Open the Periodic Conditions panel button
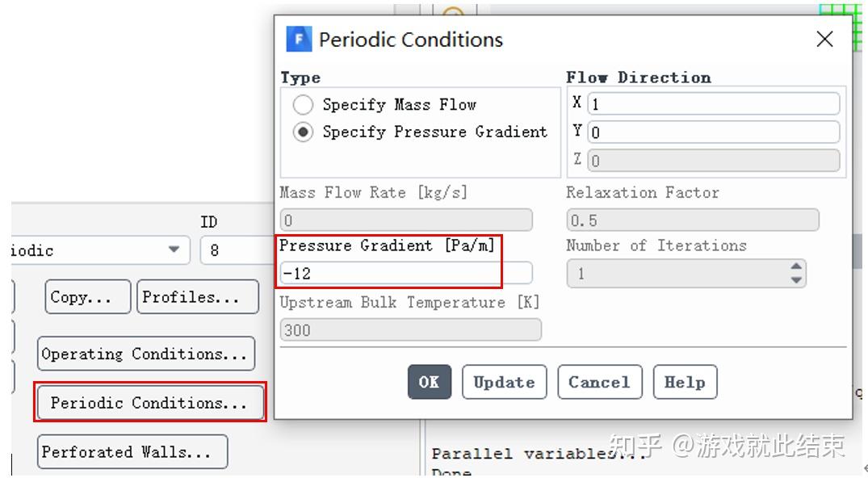Screen dimensions: 868x482 [x=149, y=403]
